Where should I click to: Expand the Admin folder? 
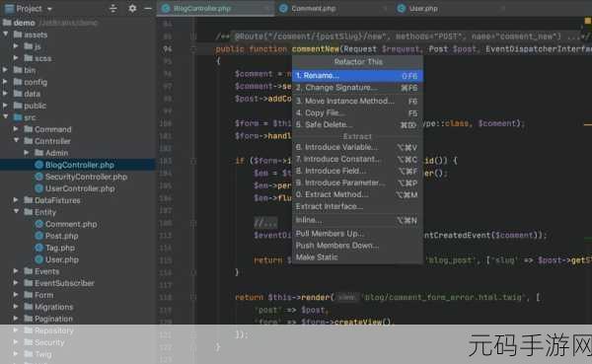tap(27, 153)
